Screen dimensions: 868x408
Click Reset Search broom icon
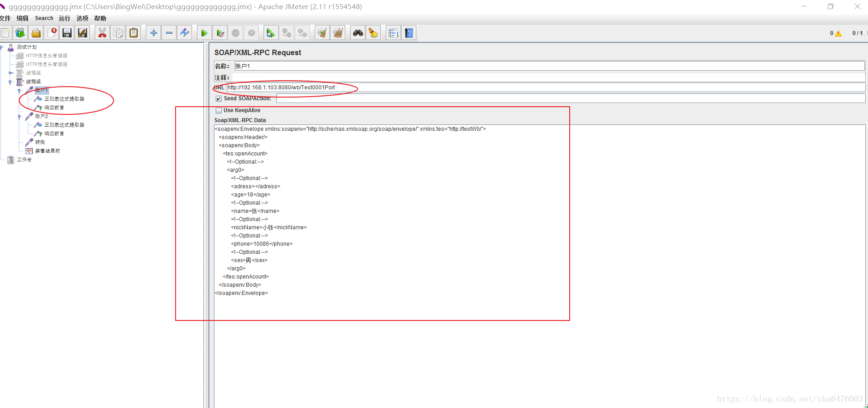374,33
